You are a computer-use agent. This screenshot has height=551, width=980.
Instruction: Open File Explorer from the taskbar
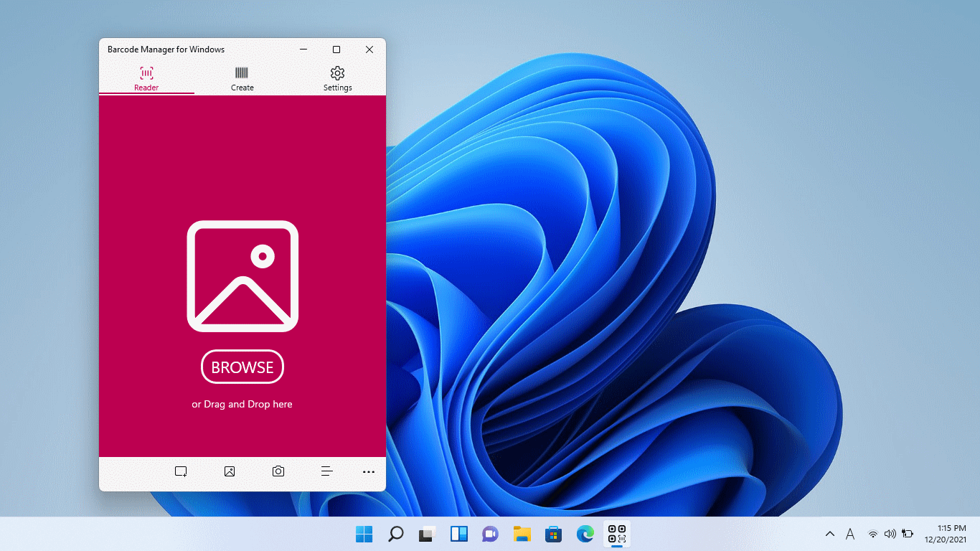tap(522, 534)
